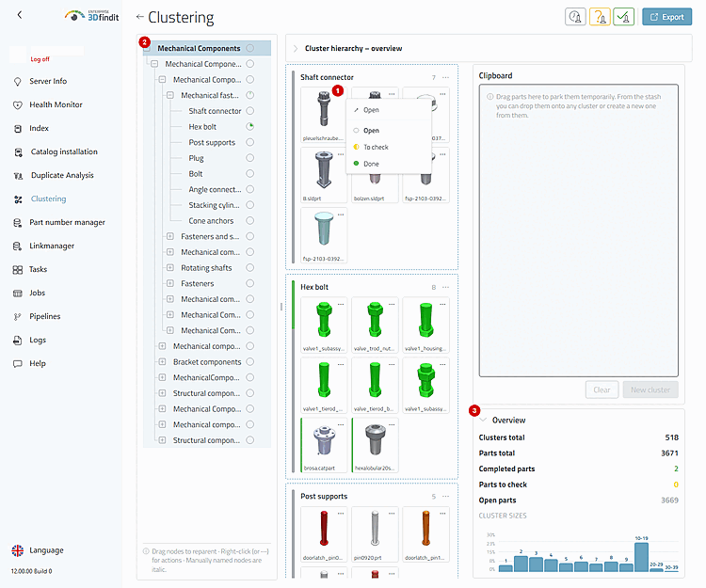Set status To check in context menu

(389, 147)
